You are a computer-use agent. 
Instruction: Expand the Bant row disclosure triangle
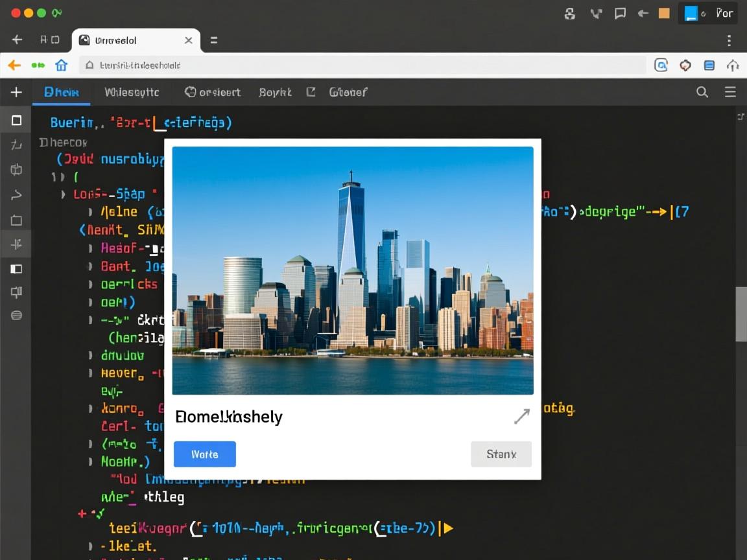pos(90,266)
